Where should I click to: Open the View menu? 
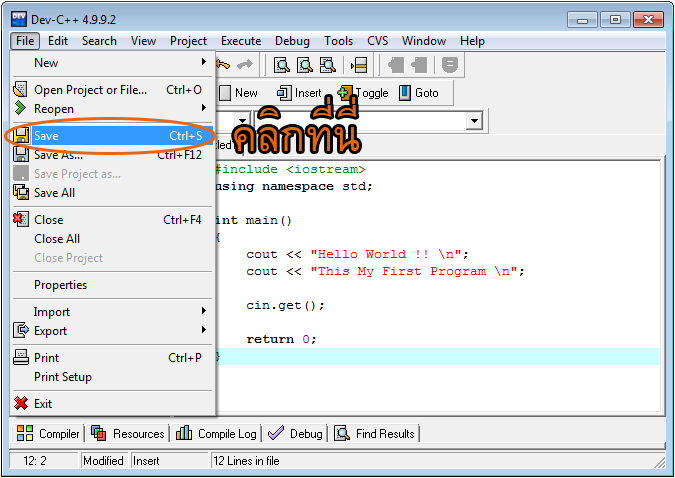pyautogui.click(x=143, y=41)
